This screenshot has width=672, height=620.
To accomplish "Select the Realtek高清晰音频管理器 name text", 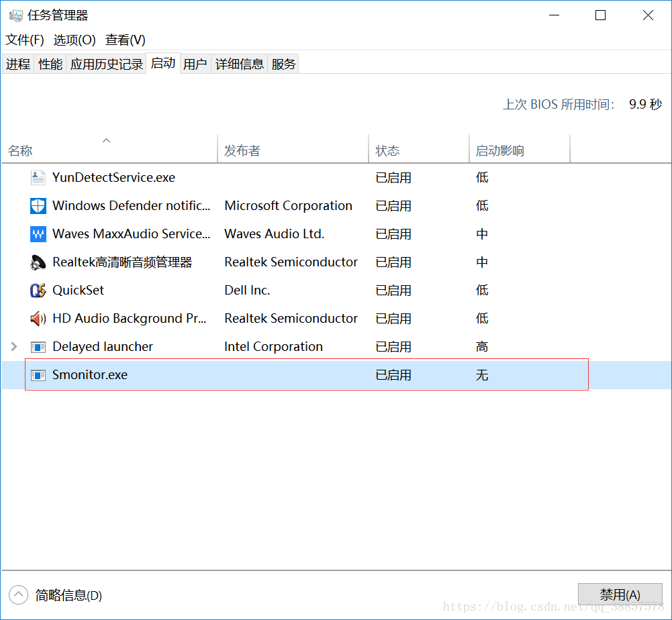I will pyautogui.click(x=122, y=262).
